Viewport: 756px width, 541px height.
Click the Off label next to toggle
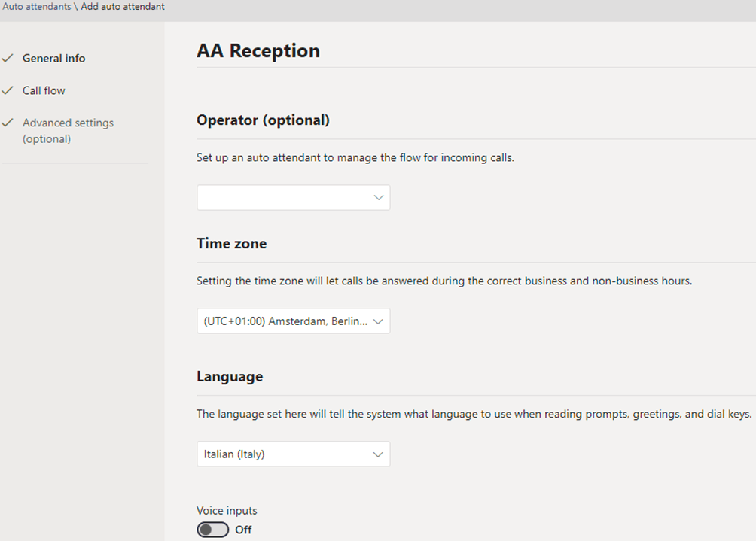pyautogui.click(x=243, y=530)
